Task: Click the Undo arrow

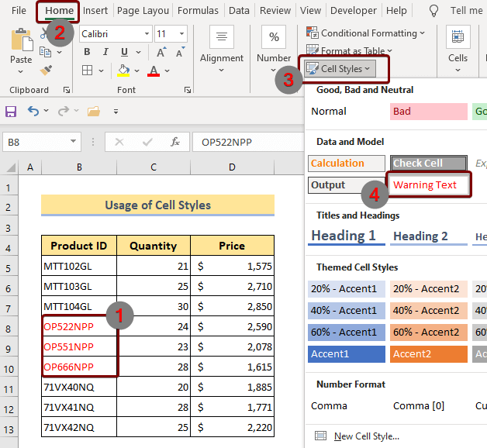Action: (x=33, y=111)
